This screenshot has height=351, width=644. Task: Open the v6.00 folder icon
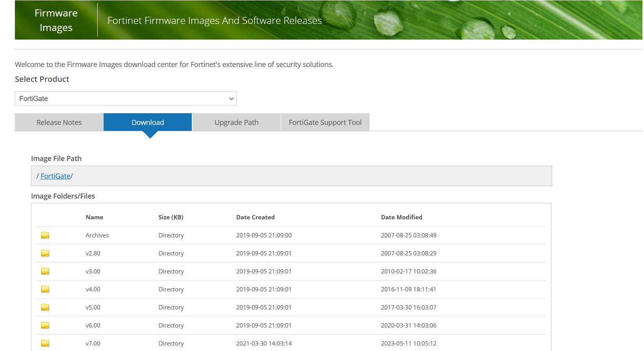tap(45, 325)
